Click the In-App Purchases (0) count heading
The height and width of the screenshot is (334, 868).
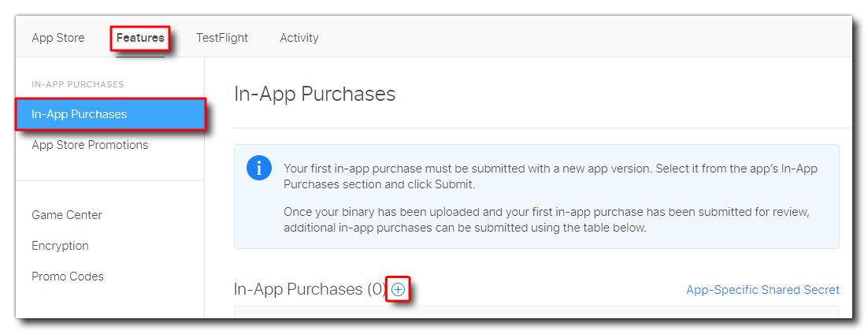click(x=309, y=290)
